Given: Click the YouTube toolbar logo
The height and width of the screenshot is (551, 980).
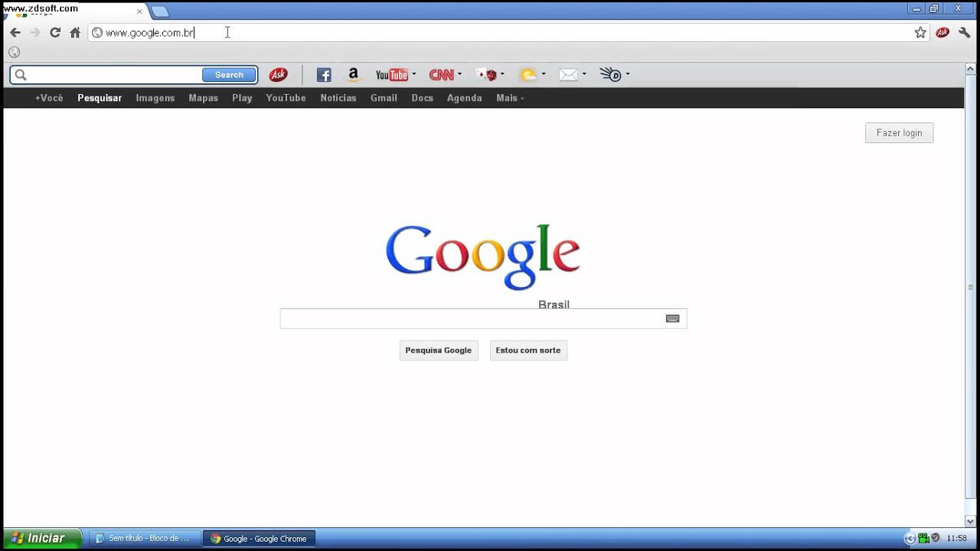Looking at the screenshot, I should [391, 74].
